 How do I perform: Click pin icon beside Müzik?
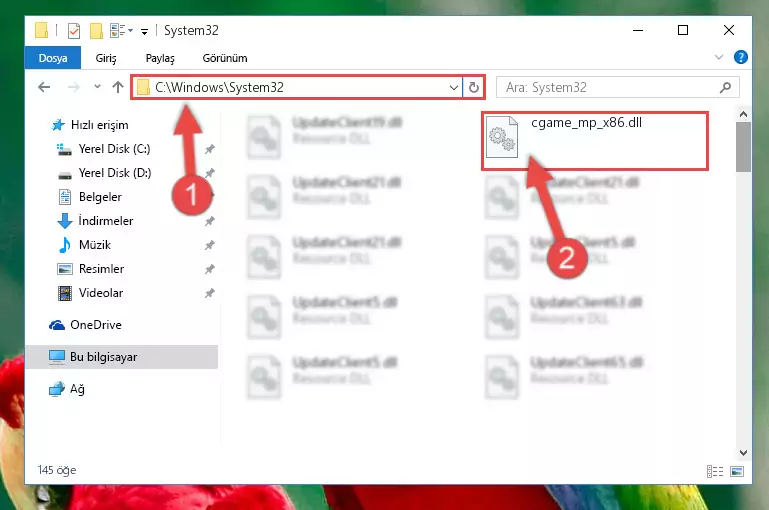pos(209,245)
